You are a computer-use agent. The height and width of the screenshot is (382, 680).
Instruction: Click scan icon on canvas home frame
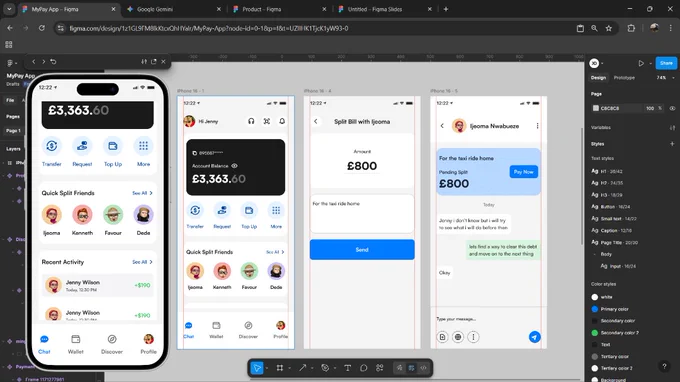pyautogui.click(x=267, y=121)
